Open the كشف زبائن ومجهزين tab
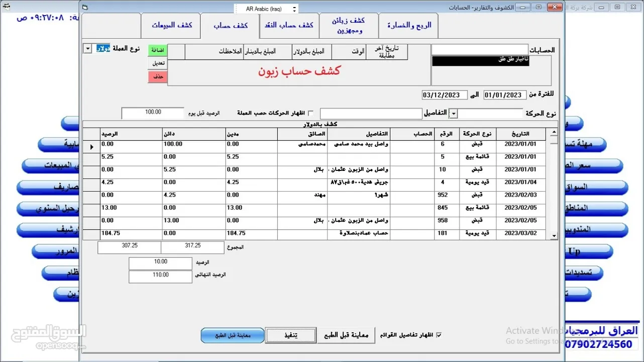This screenshot has height=362, width=644. coord(348,25)
